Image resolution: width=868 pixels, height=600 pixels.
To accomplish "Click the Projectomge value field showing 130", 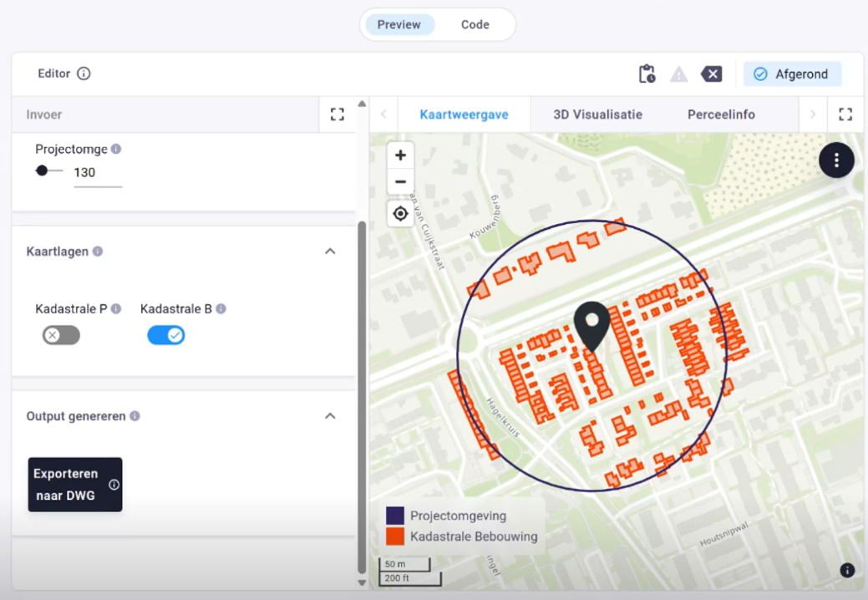I will point(97,173).
